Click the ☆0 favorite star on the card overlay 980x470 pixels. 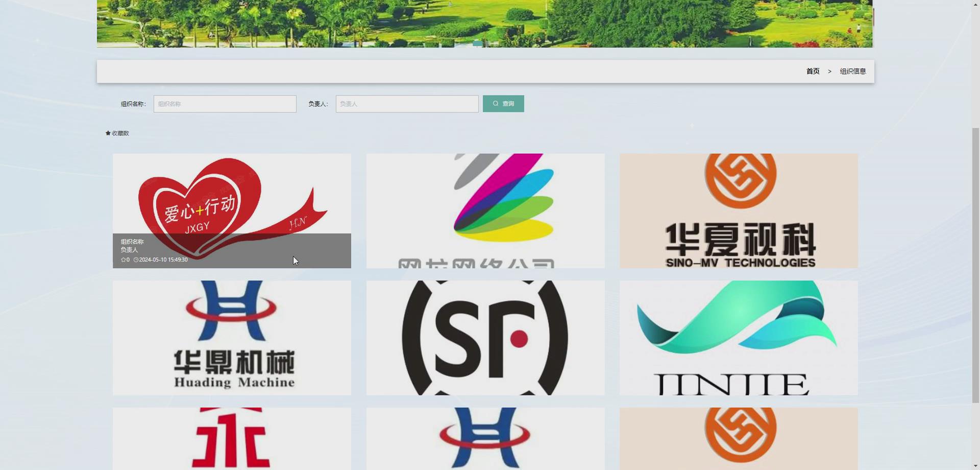(124, 260)
